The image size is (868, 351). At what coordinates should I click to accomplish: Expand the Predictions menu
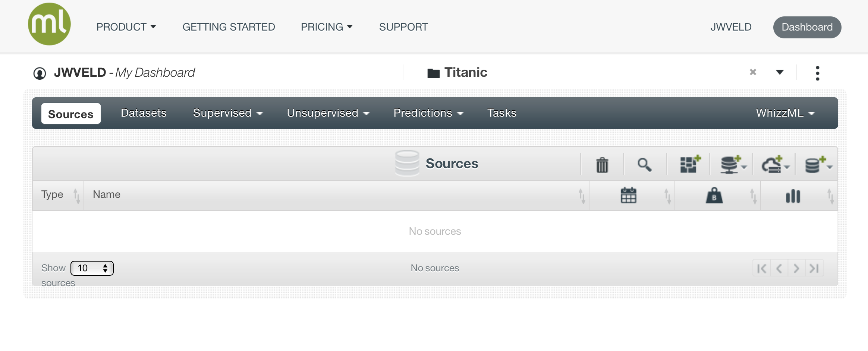[x=428, y=113]
